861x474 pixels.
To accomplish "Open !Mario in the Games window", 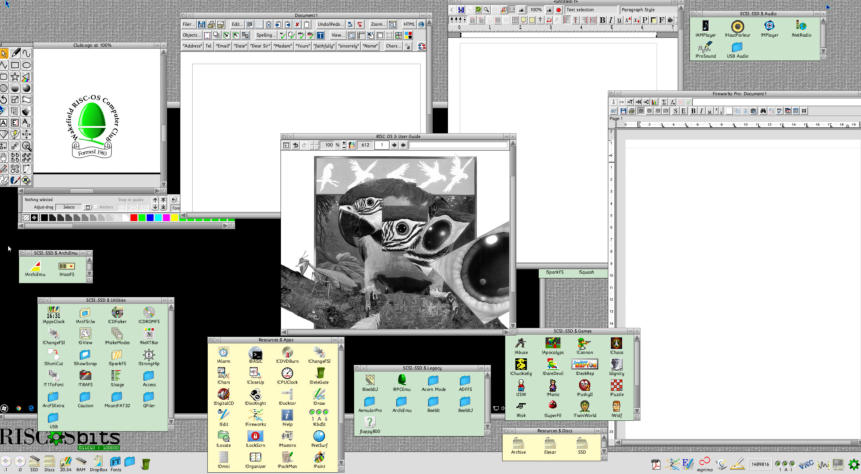I will pos(553,388).
